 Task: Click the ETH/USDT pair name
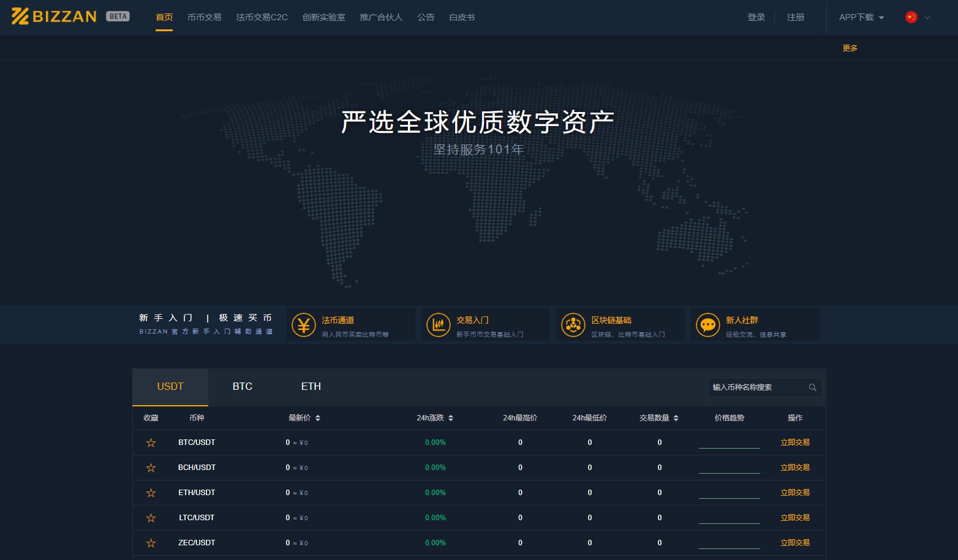(x=197, y=493)
